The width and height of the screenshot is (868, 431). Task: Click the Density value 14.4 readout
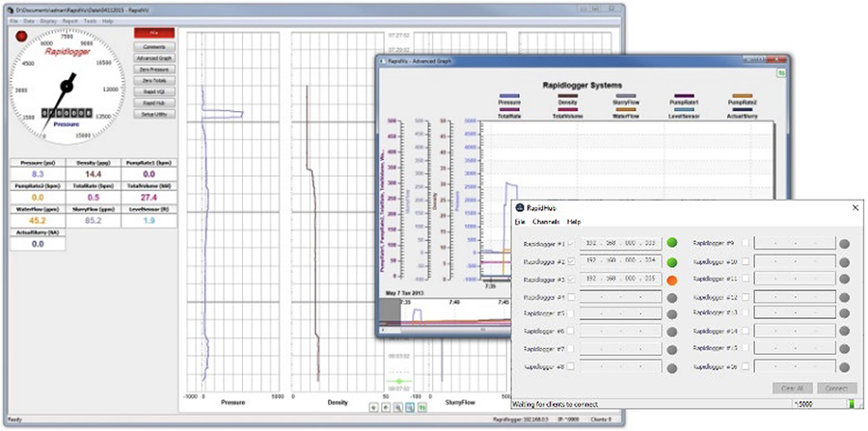click(x=93, y=175)
